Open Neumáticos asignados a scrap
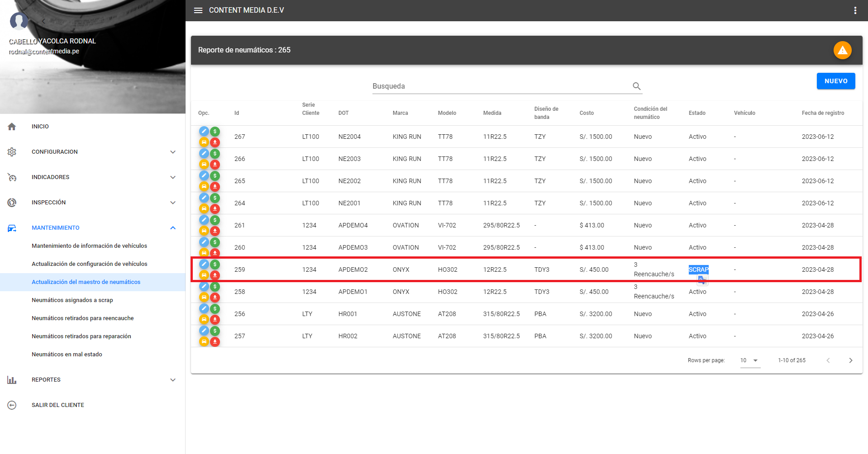 click(x=72, y=300)
